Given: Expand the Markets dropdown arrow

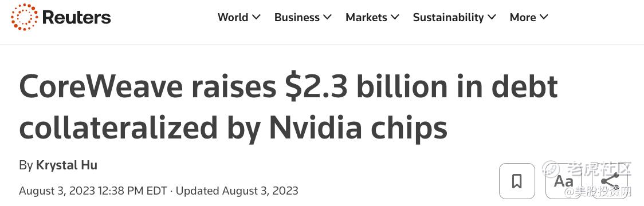Looking at the screenshot, I should click(395, 17).
